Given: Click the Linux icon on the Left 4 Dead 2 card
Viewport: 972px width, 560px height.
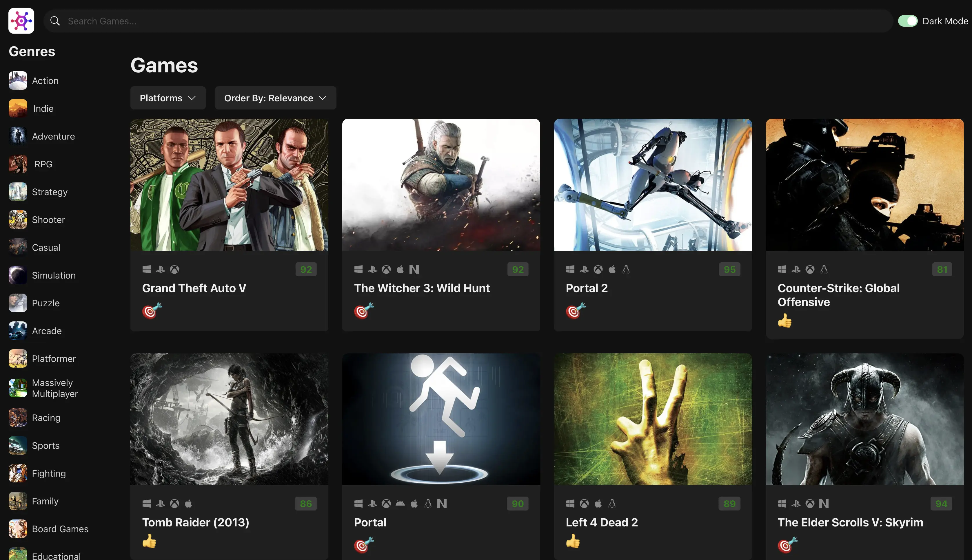Looking at the screenshot, I should [612, 504].
